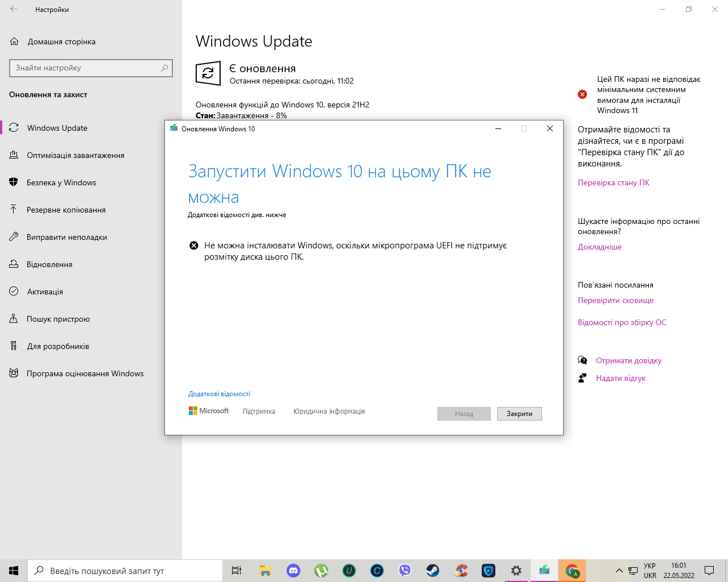Open the clock showing 16:01
Screen dimensions: 728x582
(679, 571)
